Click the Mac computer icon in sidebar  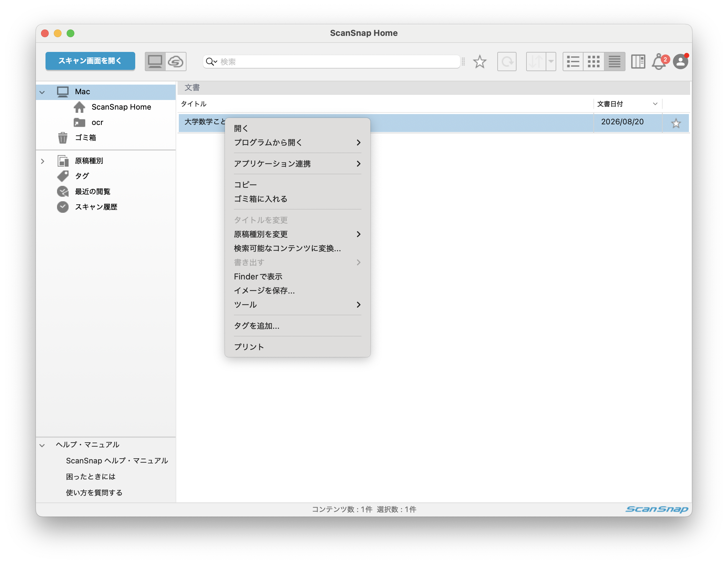[x=63, y=92]
